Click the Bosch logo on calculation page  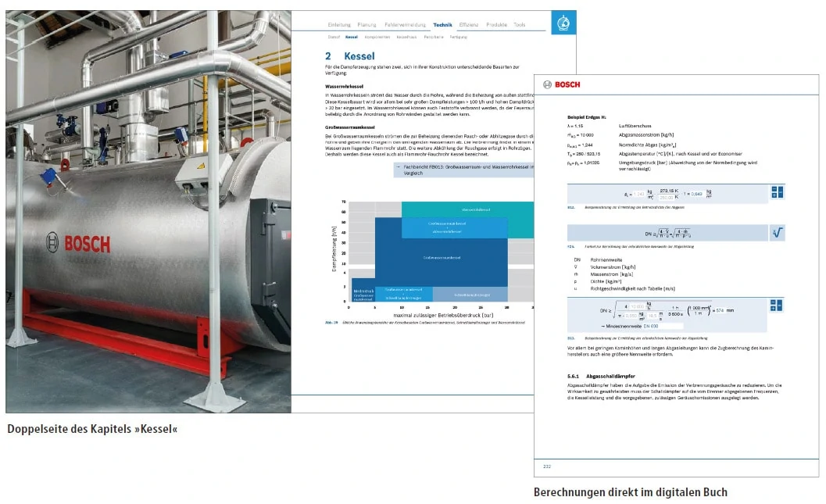coord(563,84)
